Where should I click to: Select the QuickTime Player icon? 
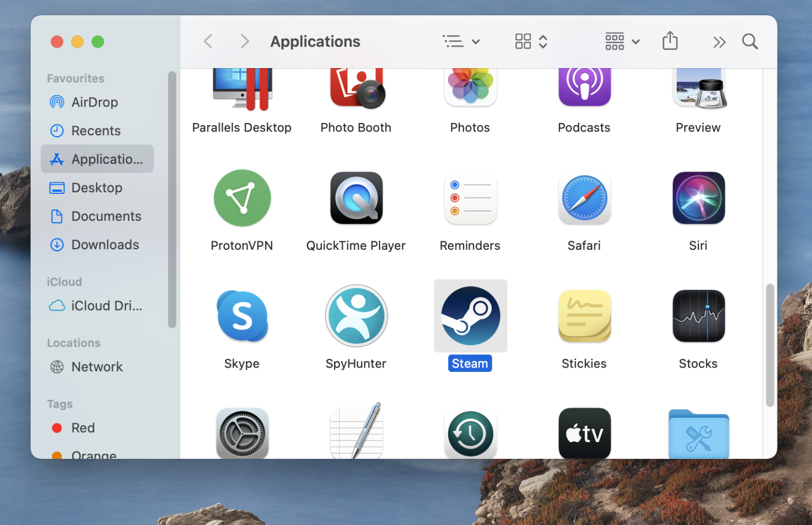(x=357, y=198)
